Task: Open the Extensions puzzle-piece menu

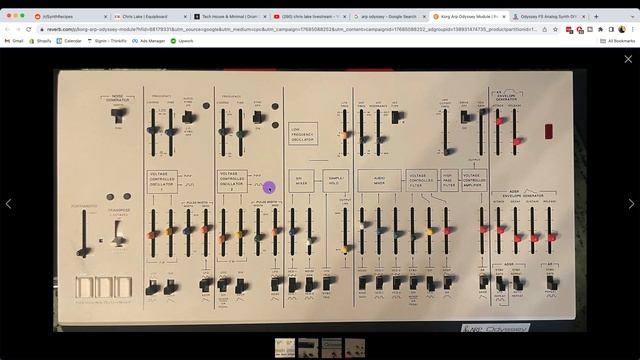Action: [600, 29]
